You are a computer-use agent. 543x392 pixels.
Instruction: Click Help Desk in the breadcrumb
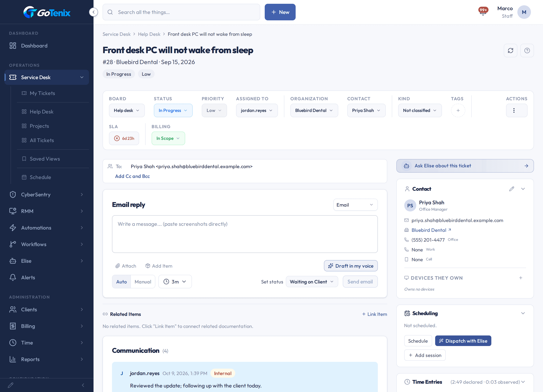(149, 34)
